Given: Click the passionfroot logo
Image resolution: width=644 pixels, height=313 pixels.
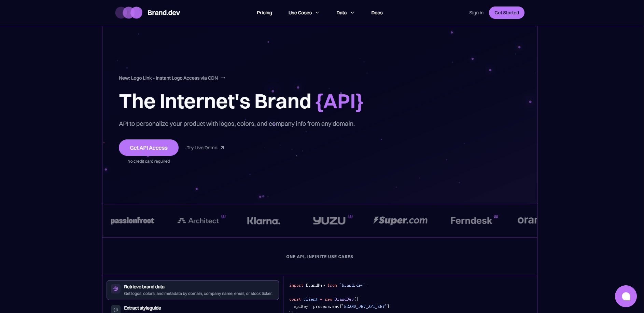Looking at the screenshot, I should click(x=132, y=221).
